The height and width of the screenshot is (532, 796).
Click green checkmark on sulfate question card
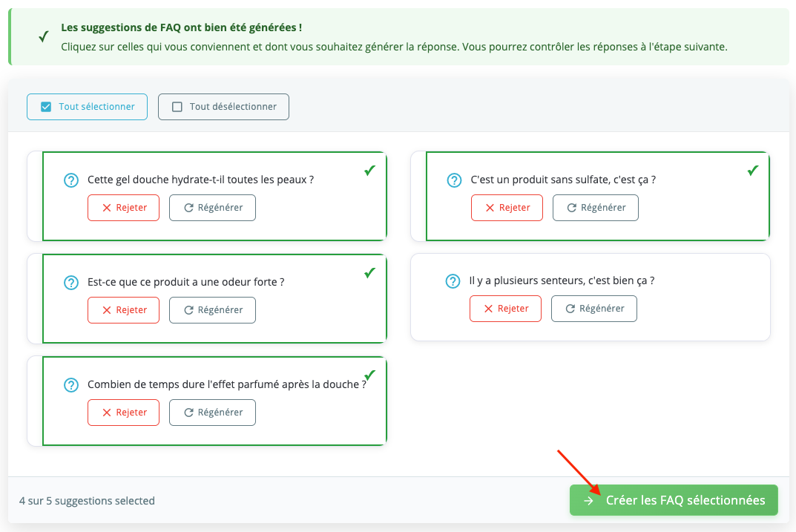[752, 171]
